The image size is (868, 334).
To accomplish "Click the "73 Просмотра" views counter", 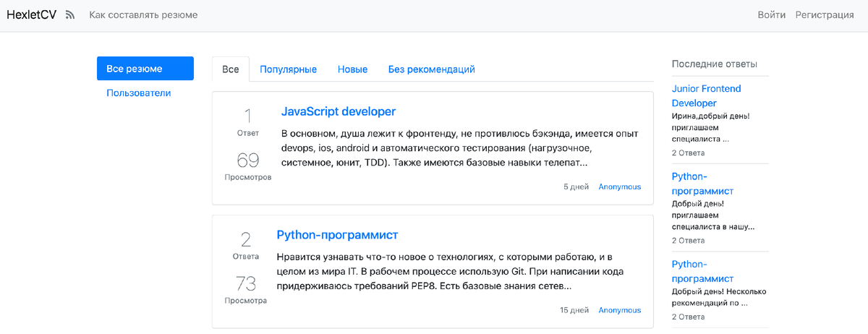I will [x=247, y=288].
